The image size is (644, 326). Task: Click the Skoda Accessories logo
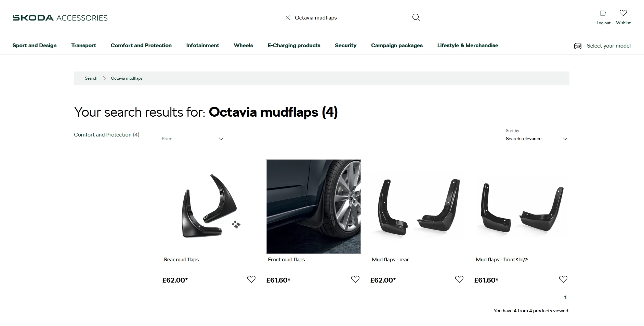pos(60,18)
